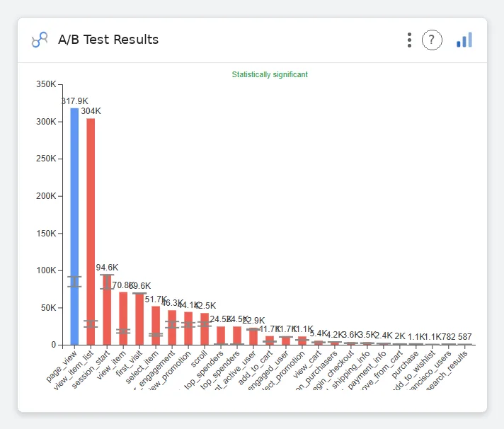Click the purchase axis label

coord(405,365)
